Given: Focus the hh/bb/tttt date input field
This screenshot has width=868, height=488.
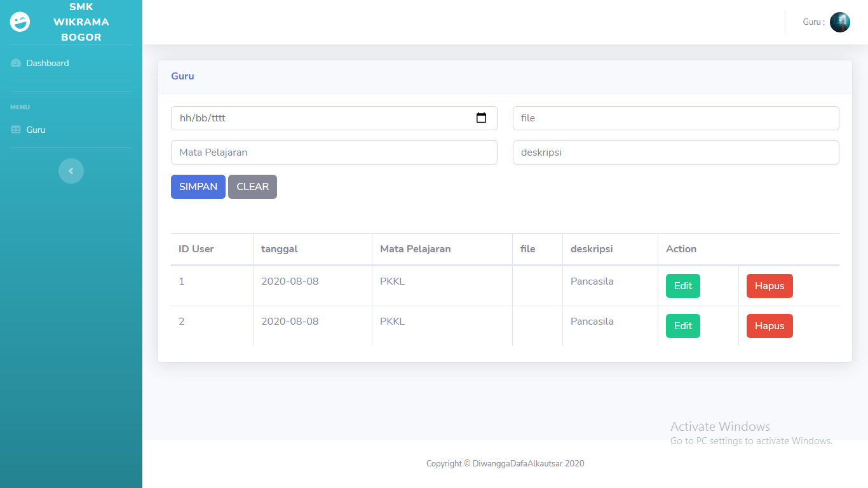Looking at the screenshot, I should (334, 118).
